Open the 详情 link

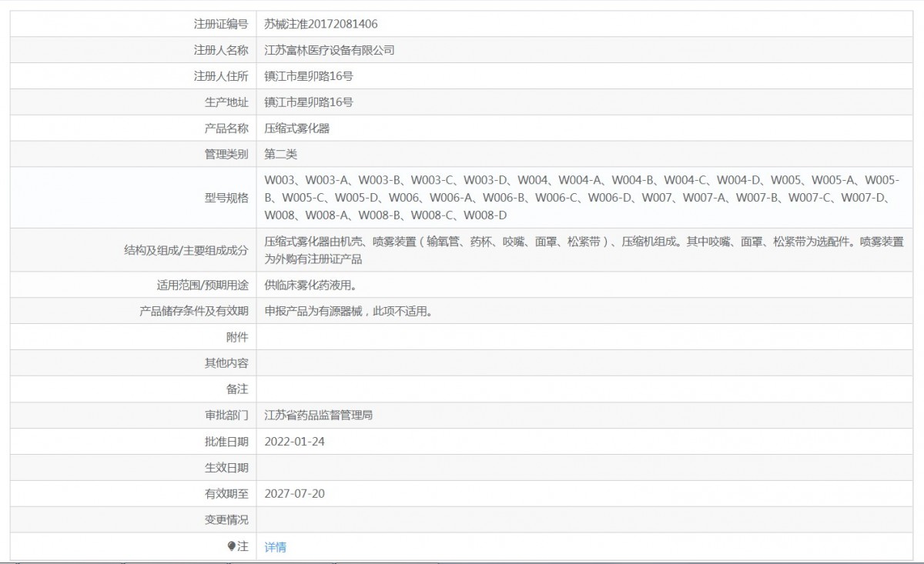[275, 547]
